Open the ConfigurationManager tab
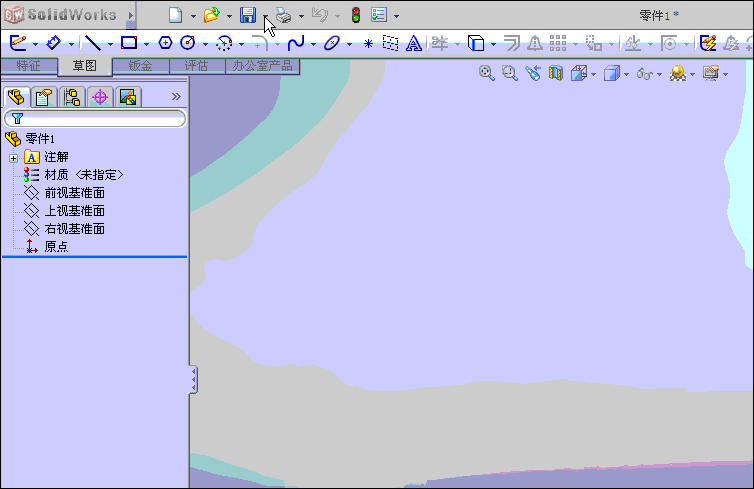The width and height of the screenshot is (754, 489). 72,97
